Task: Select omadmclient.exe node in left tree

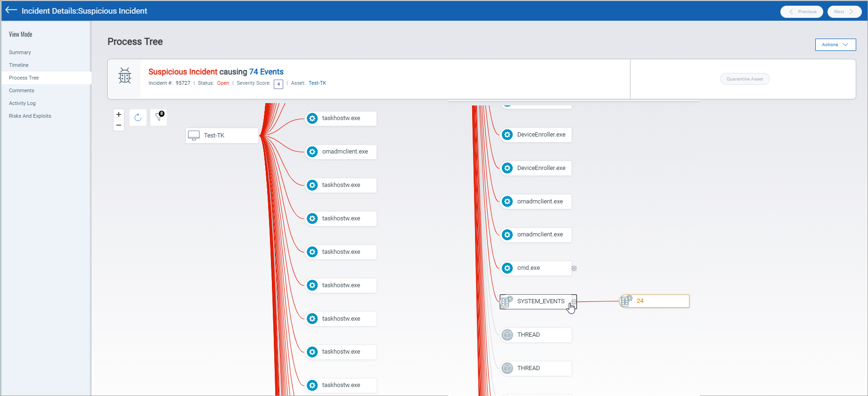Action: click(341, 152)
